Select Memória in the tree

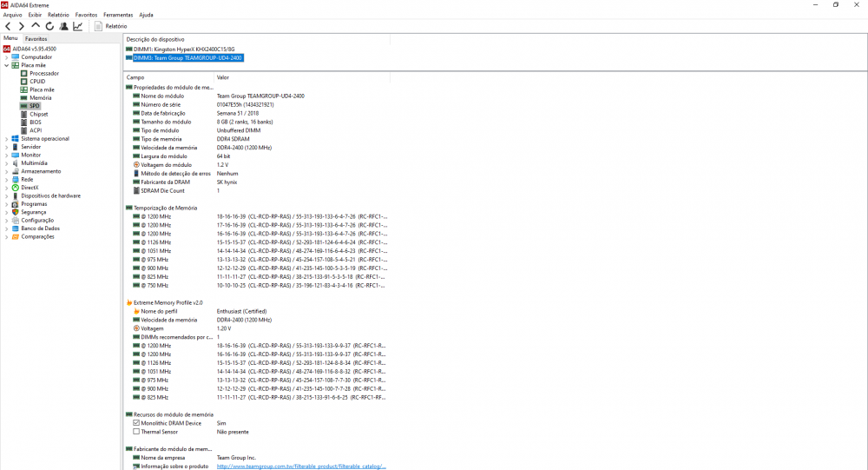[x=41, y=97]
